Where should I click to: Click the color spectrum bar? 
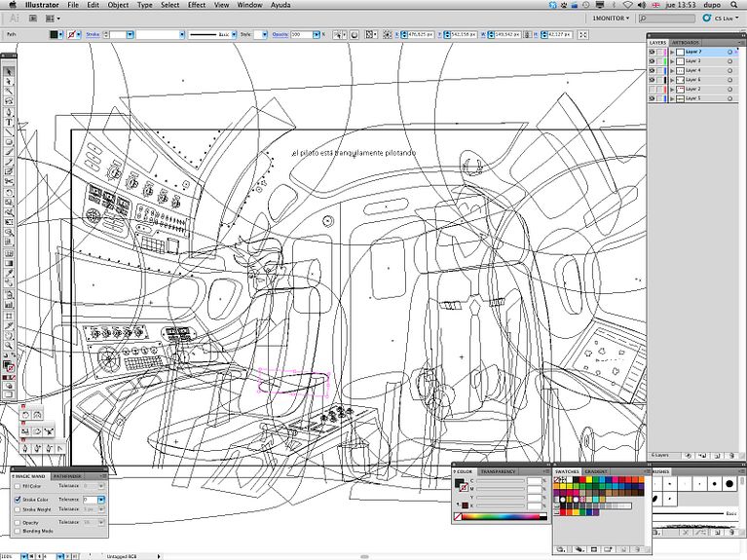(x=499, y=516)
